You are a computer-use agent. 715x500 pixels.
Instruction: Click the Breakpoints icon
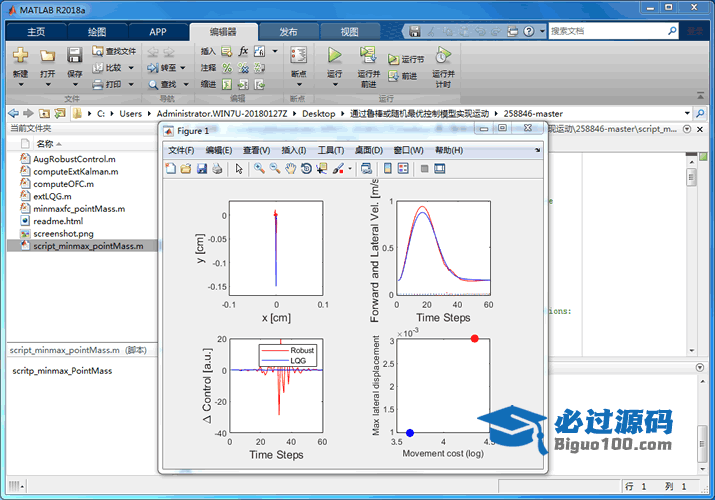click(299, 55)
